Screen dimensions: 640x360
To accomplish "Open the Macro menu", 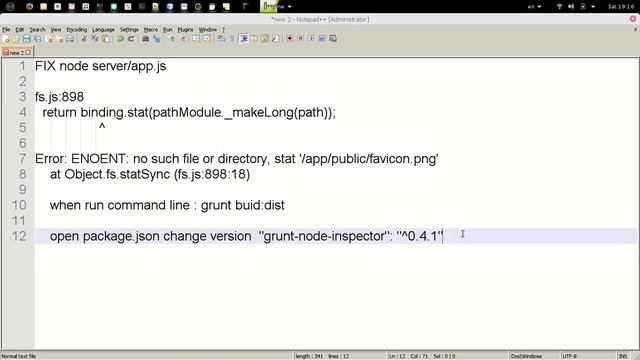I will tap(151, 30).
